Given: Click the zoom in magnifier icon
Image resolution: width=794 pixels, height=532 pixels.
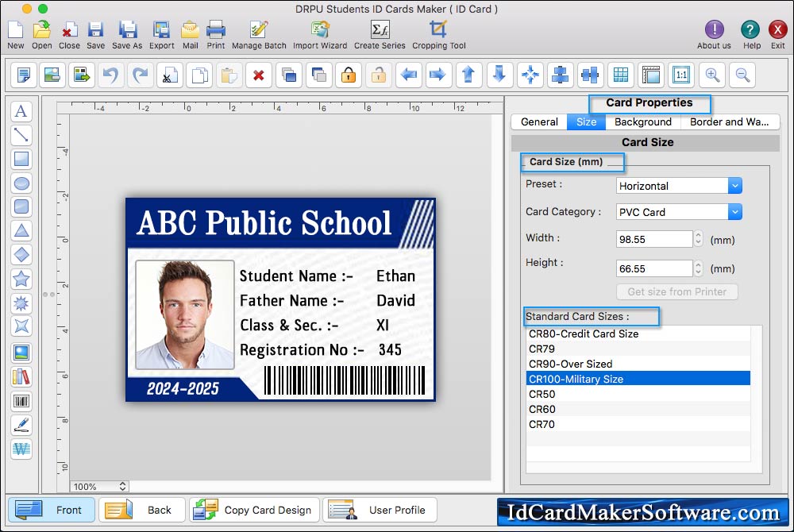Looking at the screenshot, I should (x=713, y=75).
